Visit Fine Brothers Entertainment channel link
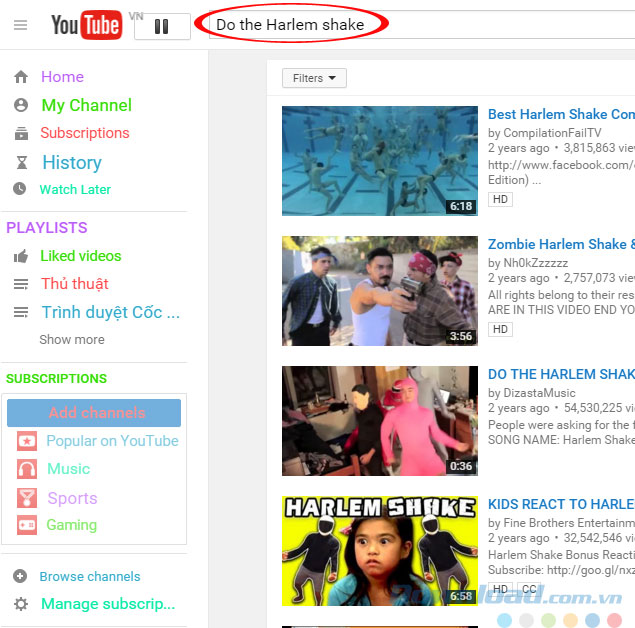Screen dimensions: 635x628 point(569,523)
